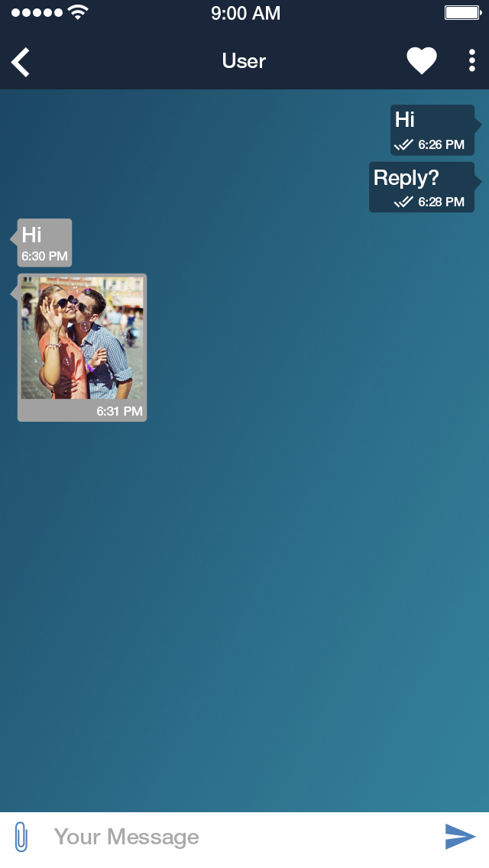Tap the 6:30 PM timestamp

[44, 256]
